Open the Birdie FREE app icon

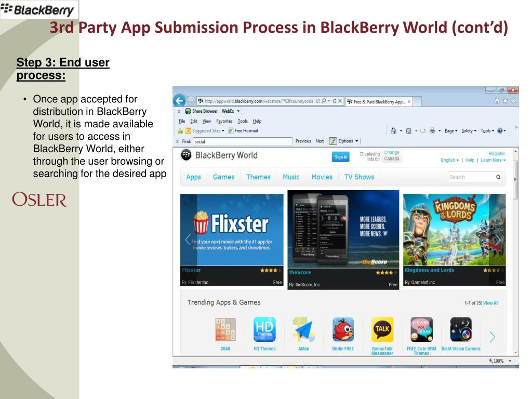343,329
